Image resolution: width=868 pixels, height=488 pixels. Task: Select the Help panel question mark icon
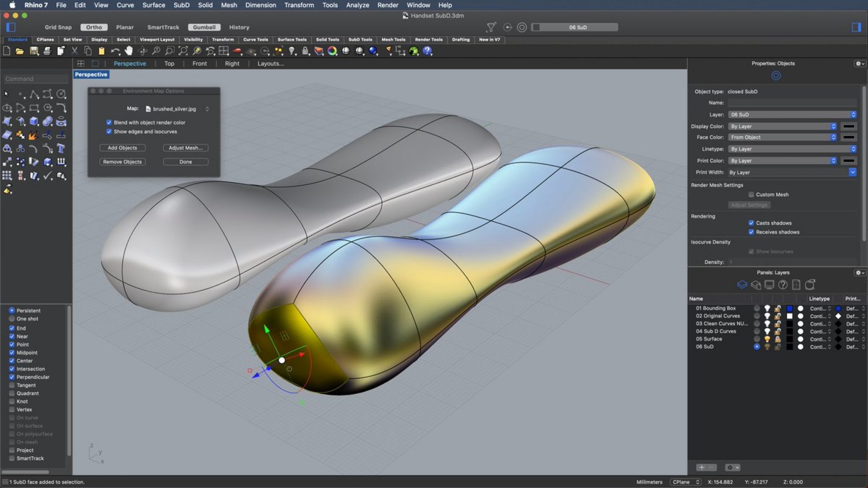tap(782, 284)
